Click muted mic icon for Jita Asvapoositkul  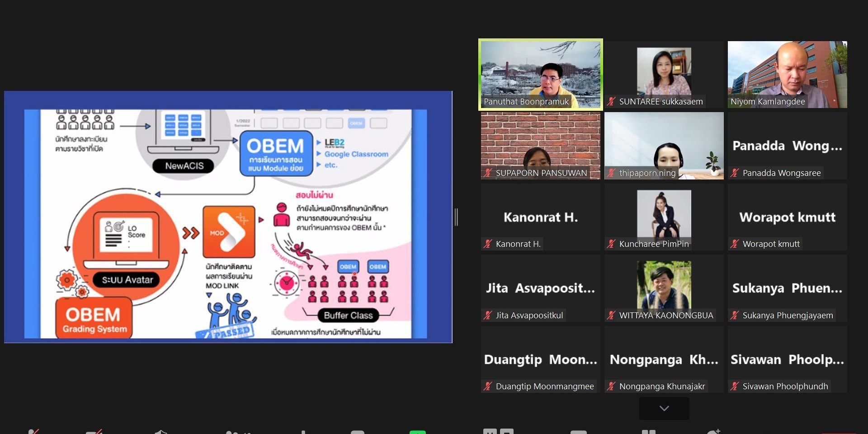click(488, 316)
